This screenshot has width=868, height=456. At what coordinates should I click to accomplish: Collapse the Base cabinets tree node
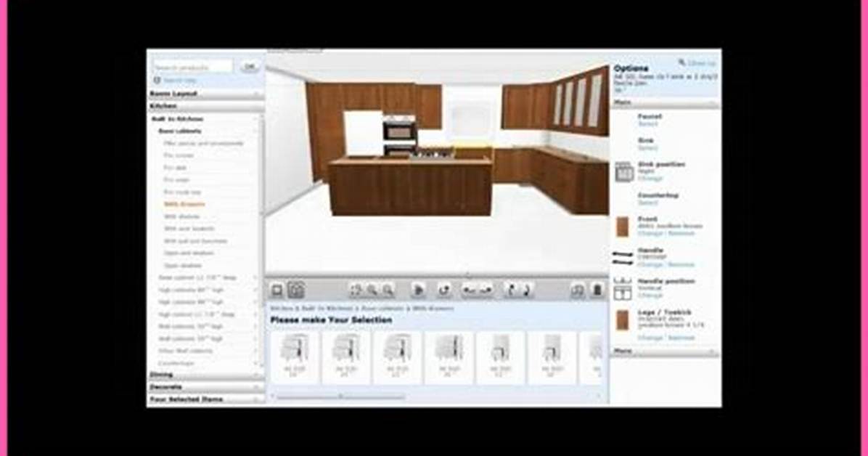point(205,131)
